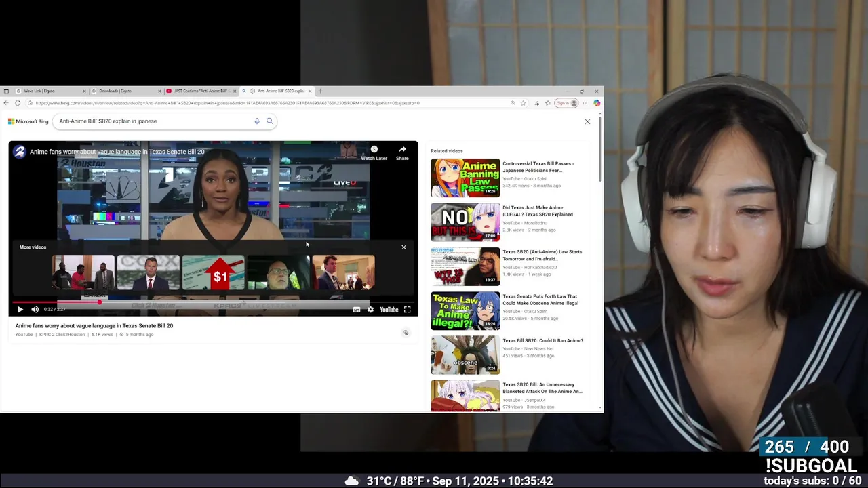This screenshot has width=868, height=488.
Task: Click the microphone voice search icon
Action: point(257,121)
